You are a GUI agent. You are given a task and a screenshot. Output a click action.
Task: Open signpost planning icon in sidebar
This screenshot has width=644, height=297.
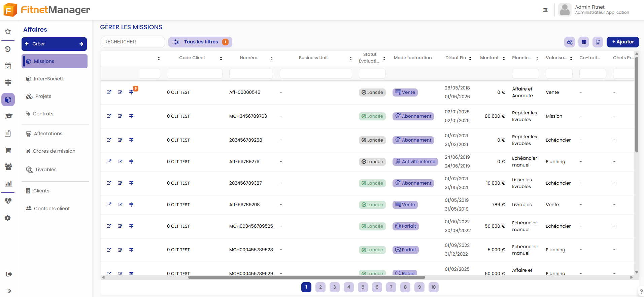coord(8,82)
